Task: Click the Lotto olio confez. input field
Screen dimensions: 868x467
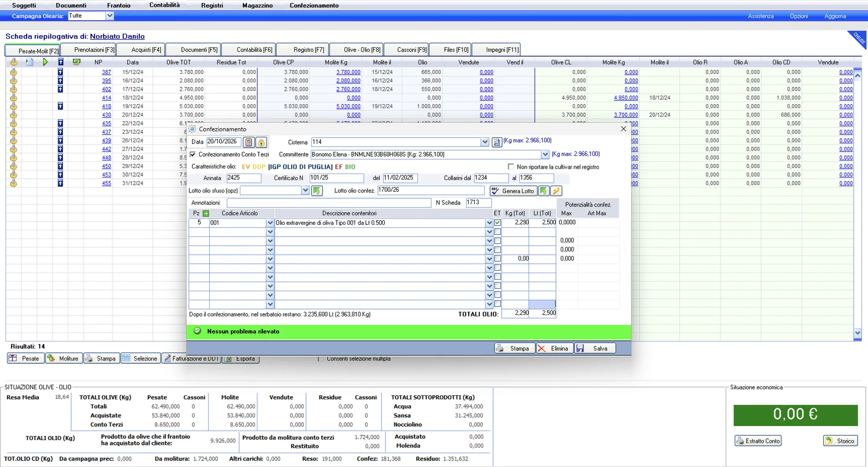Action: click(x=431, y=190)
